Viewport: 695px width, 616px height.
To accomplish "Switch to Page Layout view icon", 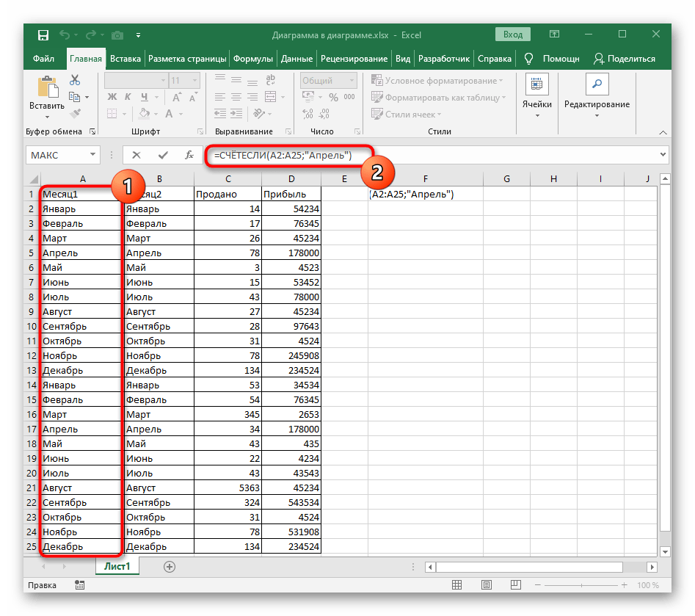I will (487, 585).
